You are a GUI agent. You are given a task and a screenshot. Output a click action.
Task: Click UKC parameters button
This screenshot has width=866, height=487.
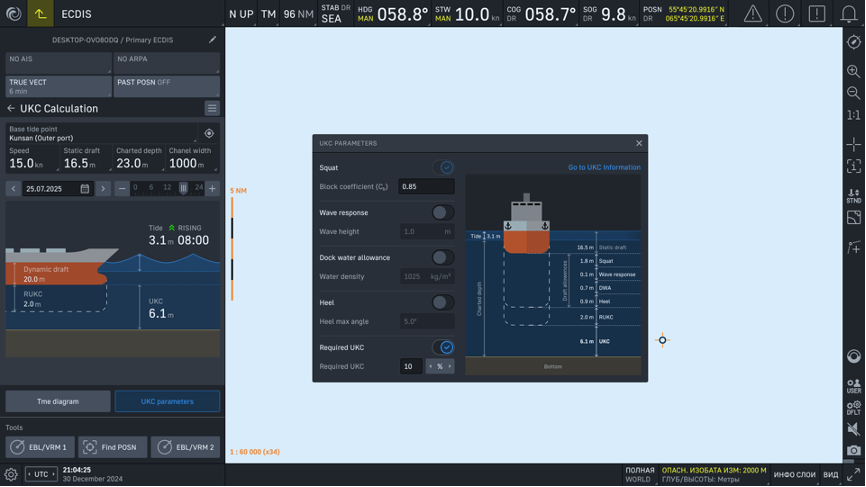pyautogui.click(x=167, y=401)
